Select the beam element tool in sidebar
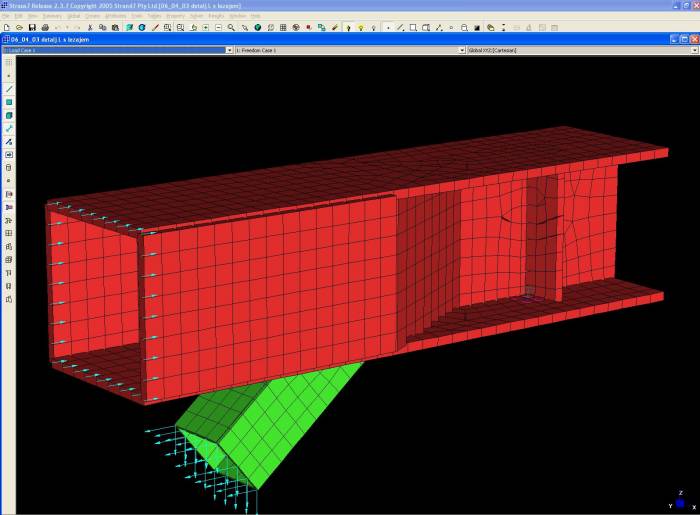The image size is (700, 515). click(x=9, y=89)
